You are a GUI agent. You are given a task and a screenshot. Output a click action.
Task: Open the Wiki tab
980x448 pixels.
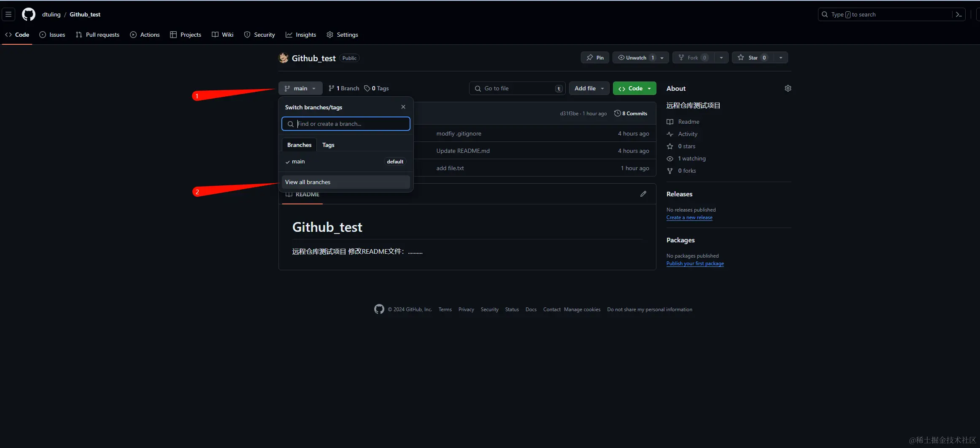(x=222, y=35)
